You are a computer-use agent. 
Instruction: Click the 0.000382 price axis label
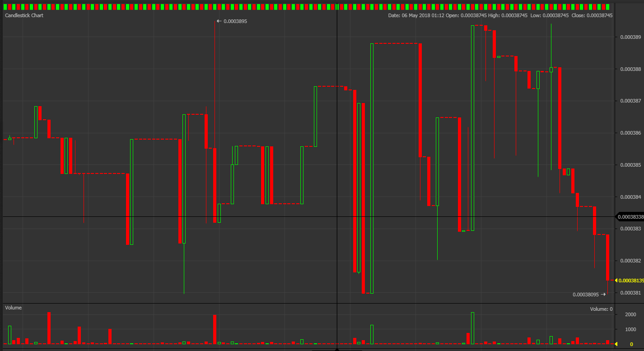coord(630,261)
